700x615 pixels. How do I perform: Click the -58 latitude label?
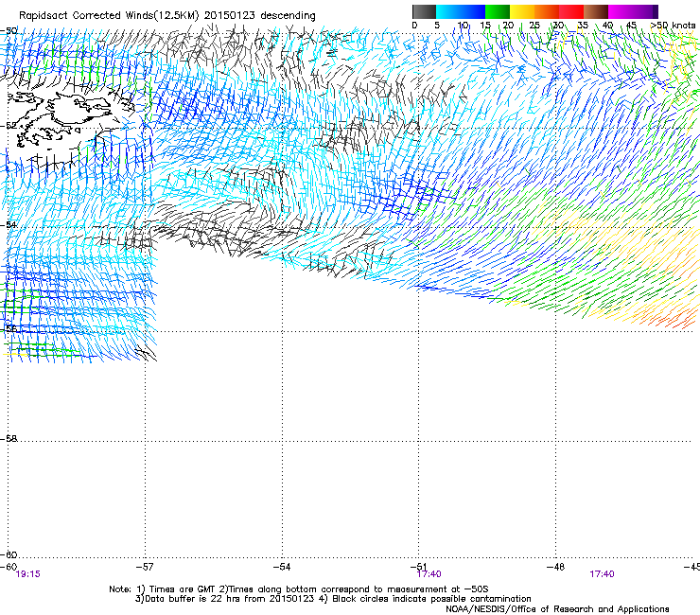point(9,439)
